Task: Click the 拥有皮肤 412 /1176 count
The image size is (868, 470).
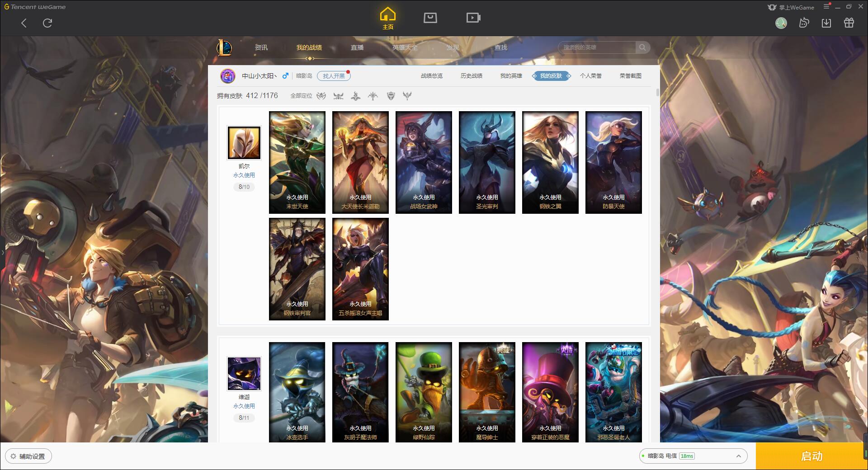Action: pos(247,96)
